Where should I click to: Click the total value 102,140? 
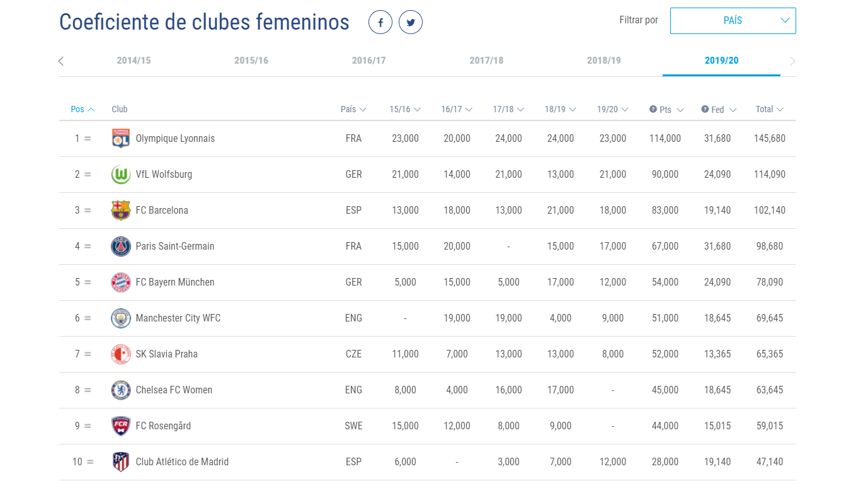(770, 210)
